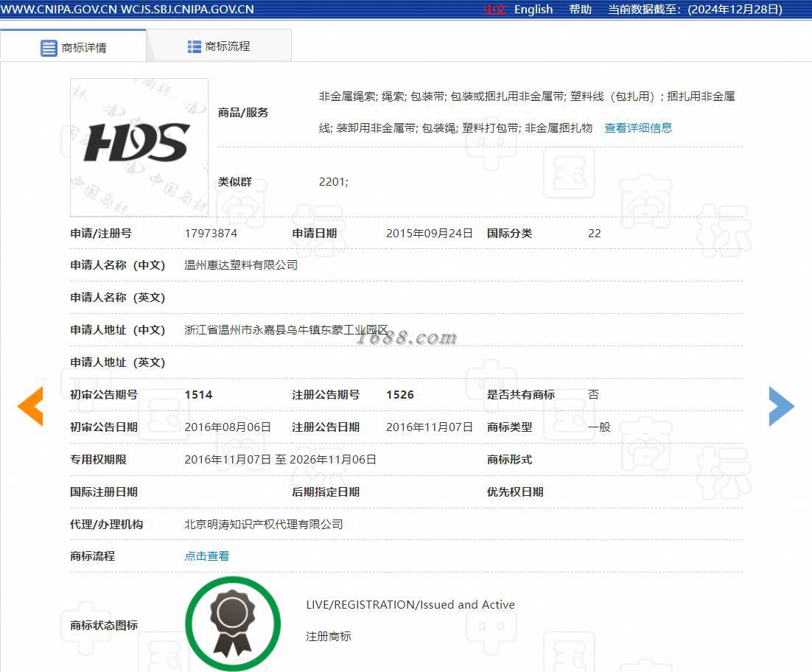This screenshot has height=672, width=812.
Task: Select preliminary announcement date 2016年08月06日
Action: [228, 427]
